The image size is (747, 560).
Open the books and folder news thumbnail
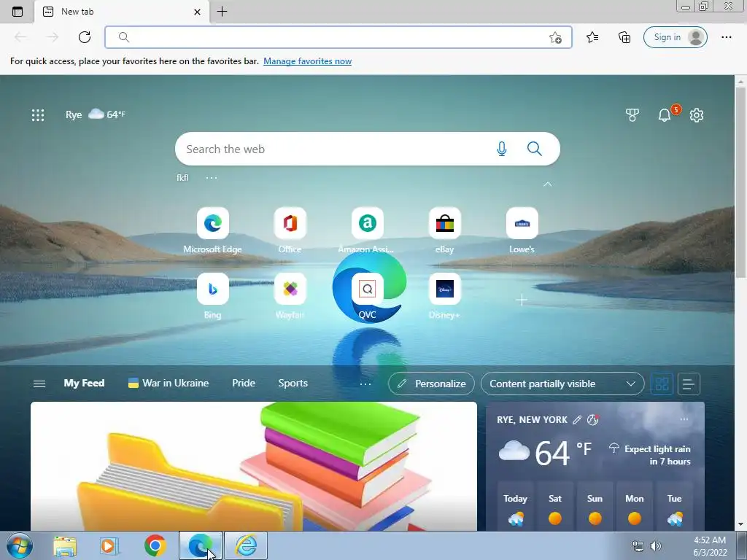[x=253, y=466]
